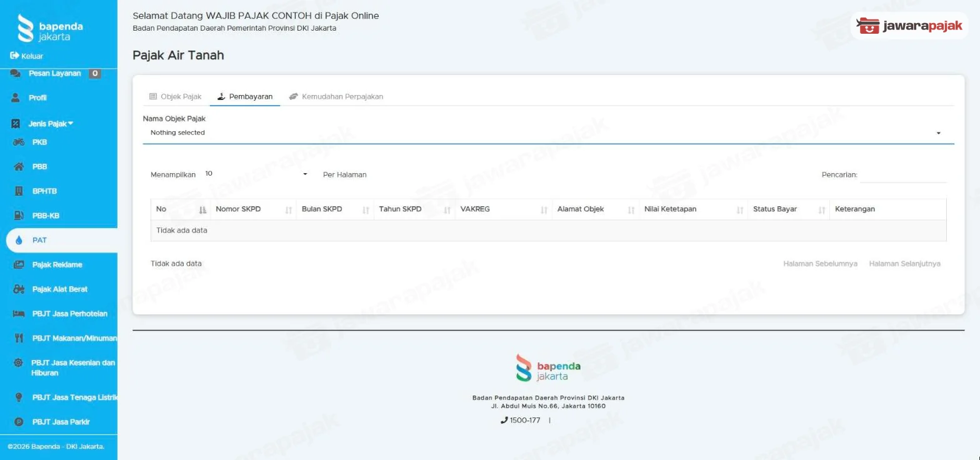Click the PAT water drop icon
Image resolution: width=980 pixels, height=460 pixels.
coord(19,240)
